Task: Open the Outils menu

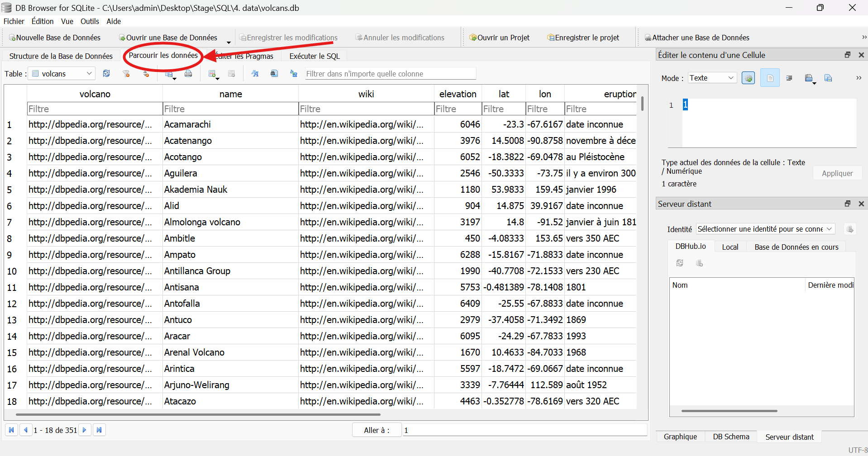Action: pos(90,21)
